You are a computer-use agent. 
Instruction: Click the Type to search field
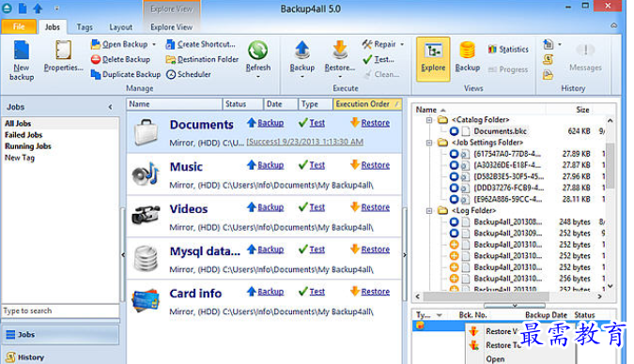pyautogui.click(x=61, y=311)
